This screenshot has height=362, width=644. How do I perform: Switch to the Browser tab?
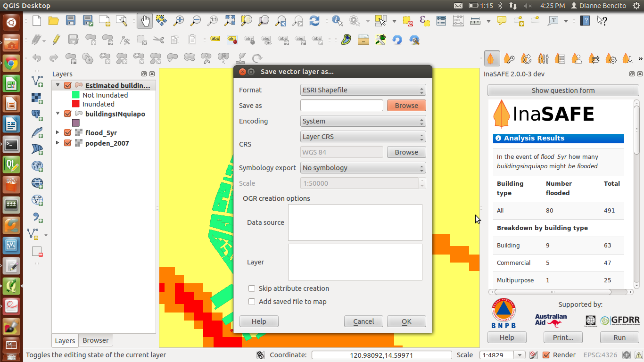[96, 340]
